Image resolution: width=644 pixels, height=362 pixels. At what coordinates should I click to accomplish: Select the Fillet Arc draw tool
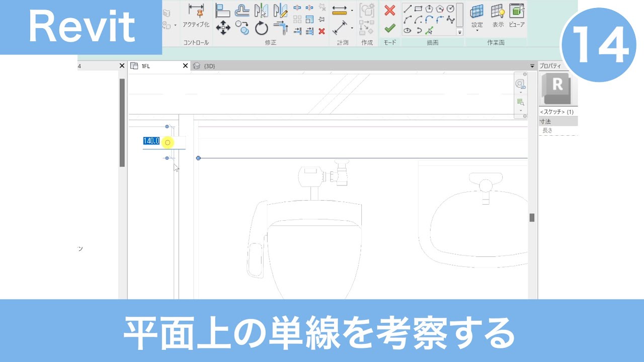pyautogui.click(x=440, y=20)
